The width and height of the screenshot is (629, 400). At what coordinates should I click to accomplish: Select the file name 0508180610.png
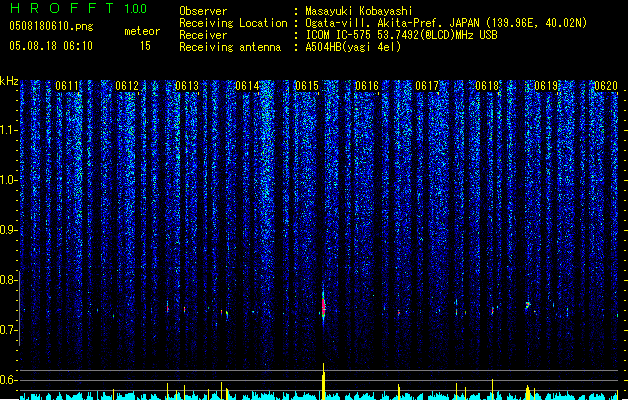pyautogui.click(x=51, y=26)
